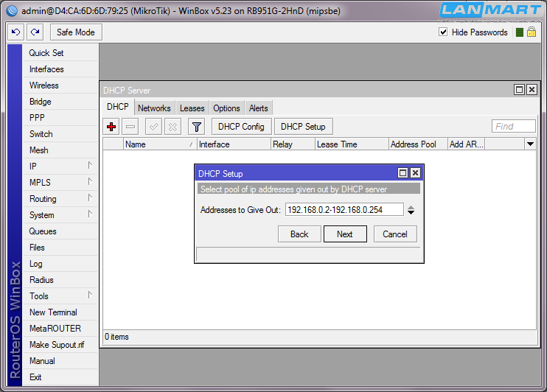
Task: Click Exit in sidebar
Action: tap(60, 377)
